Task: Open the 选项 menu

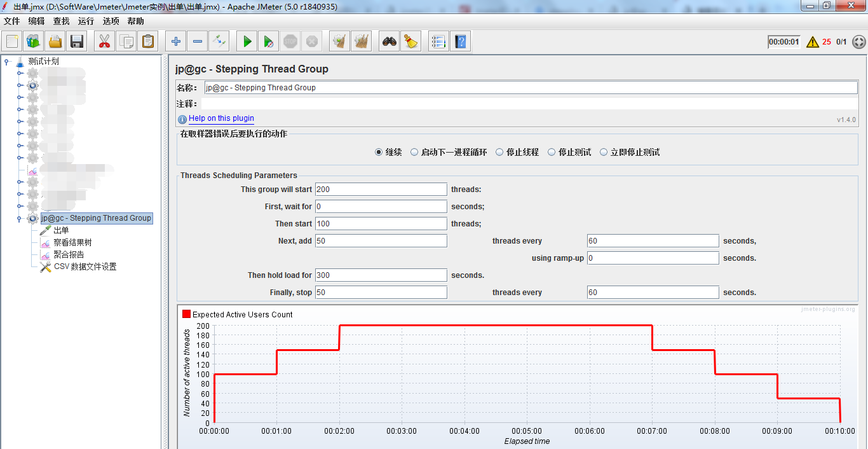Action: click(x=111, y=21)
